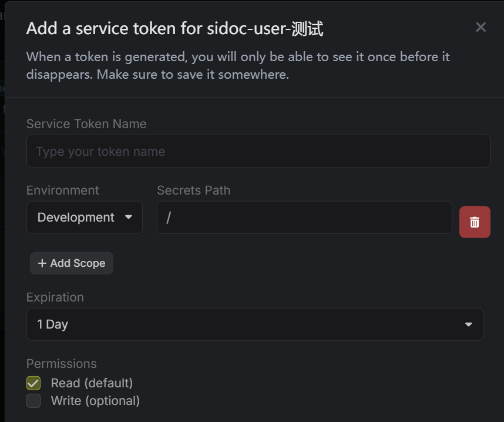Click the "Secrets Path" label
The width and height of the screenshot is (504, 422).
coord(193,190)
